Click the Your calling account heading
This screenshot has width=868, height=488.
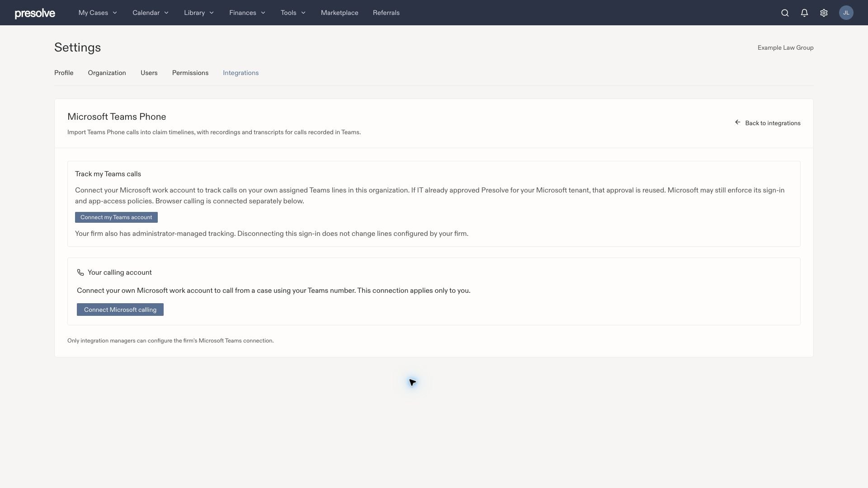(x=120, y=272)
